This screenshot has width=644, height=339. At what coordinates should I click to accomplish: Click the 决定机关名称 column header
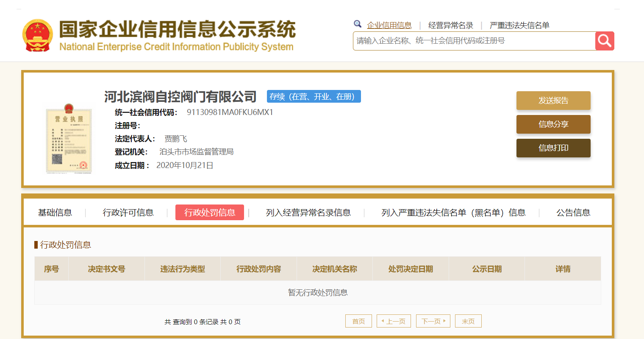[x=335, y=269]
